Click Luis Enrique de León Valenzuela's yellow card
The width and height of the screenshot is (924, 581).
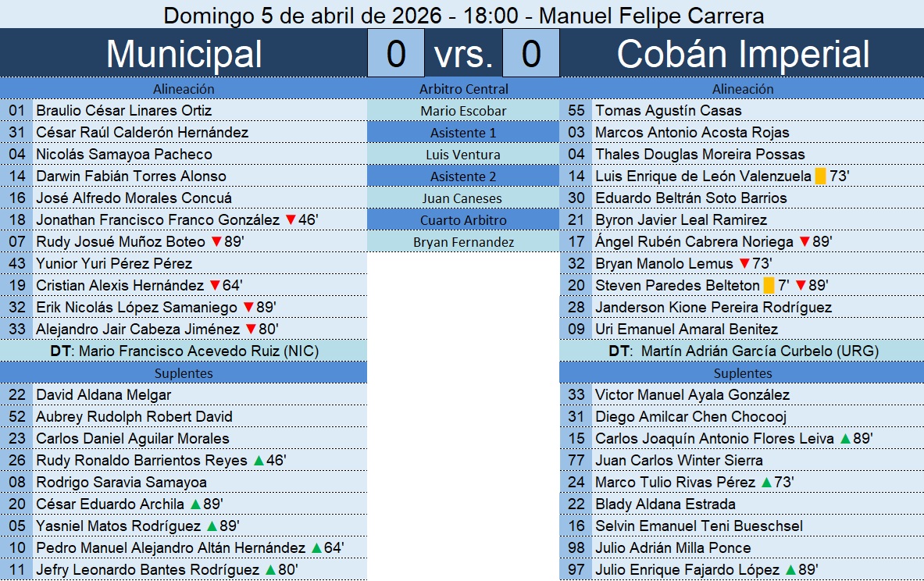pos(819,176)
